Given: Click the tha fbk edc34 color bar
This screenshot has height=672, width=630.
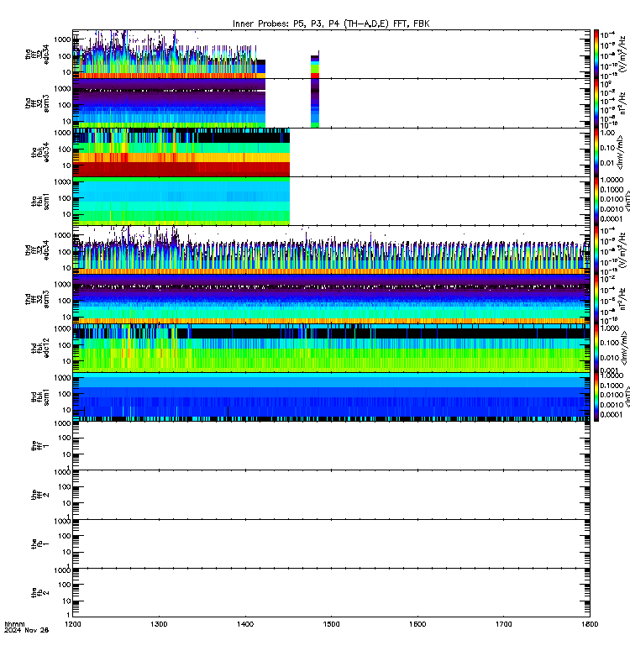Looking at the screenshot, I should pyautogui.click(x=596, y=152).
